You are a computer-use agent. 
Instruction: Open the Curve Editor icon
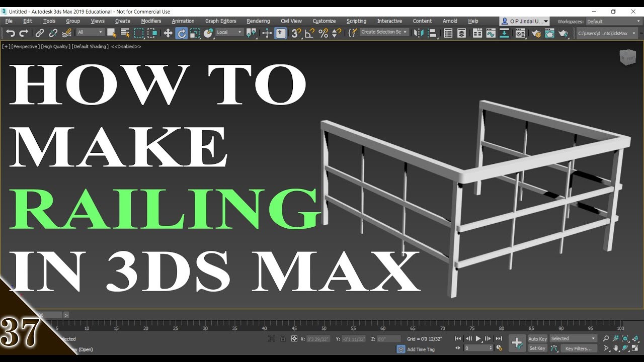click(x=491, y=33)
